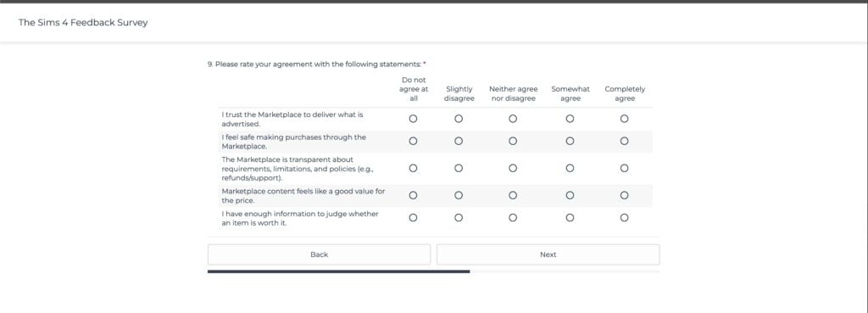
Task: Choose 'Slightly disagree' for feel safe making purchases
Action: tap(459, 142)
